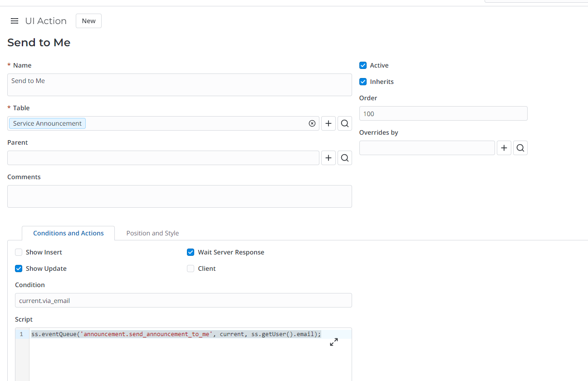The width and height of the screenshot is (588, 381).
Task: Open the Table field search lookup
Action: [x=345, y=123]
